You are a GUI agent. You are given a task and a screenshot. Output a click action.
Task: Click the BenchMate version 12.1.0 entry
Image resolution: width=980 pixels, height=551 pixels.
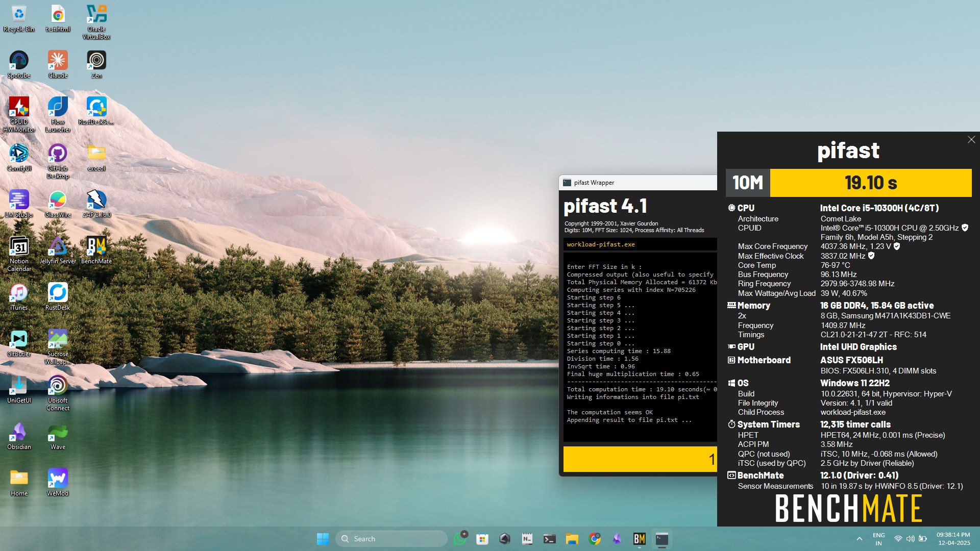pos(860,475)
